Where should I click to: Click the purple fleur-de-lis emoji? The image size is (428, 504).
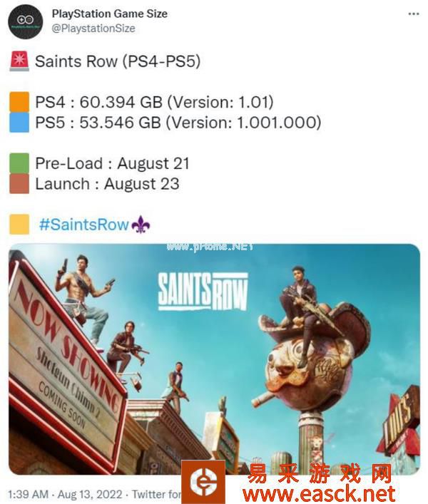click(x=141, y=224)
